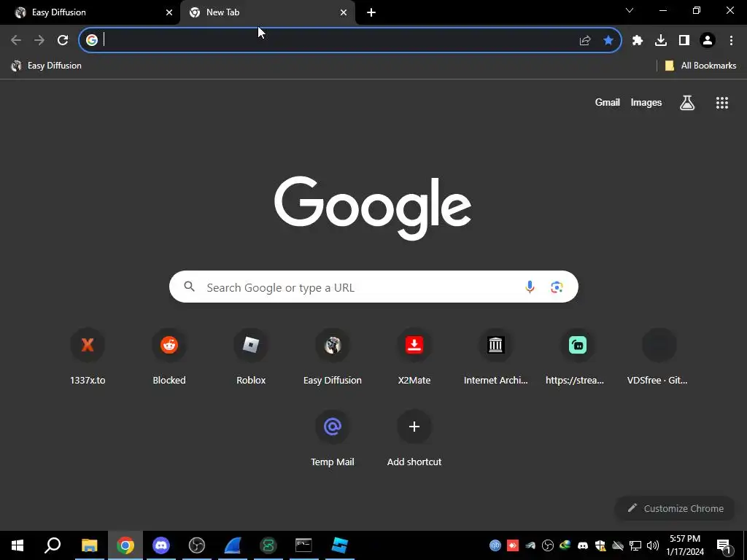Image resolution: width=747 pixels, height=560 pixels.
Task: Open the notification center
Action: (724, 545)
